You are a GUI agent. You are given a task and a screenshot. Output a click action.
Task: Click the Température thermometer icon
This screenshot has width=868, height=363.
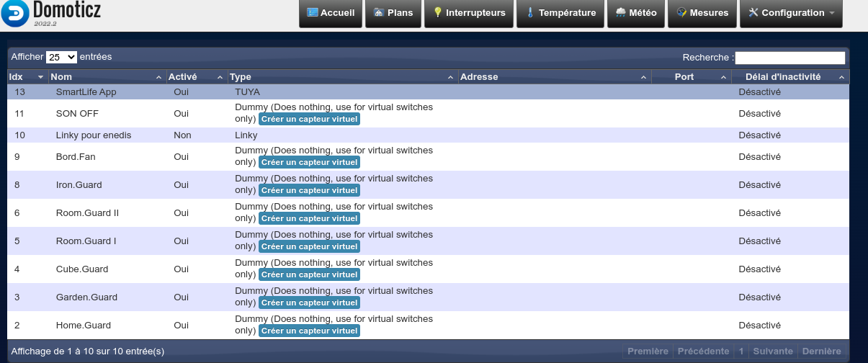531,13
